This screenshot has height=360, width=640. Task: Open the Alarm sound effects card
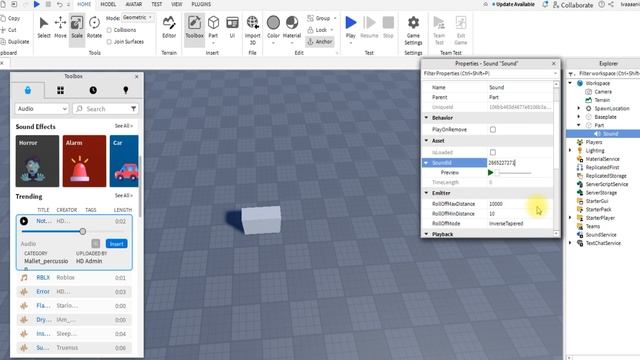[x=84, y=161]
